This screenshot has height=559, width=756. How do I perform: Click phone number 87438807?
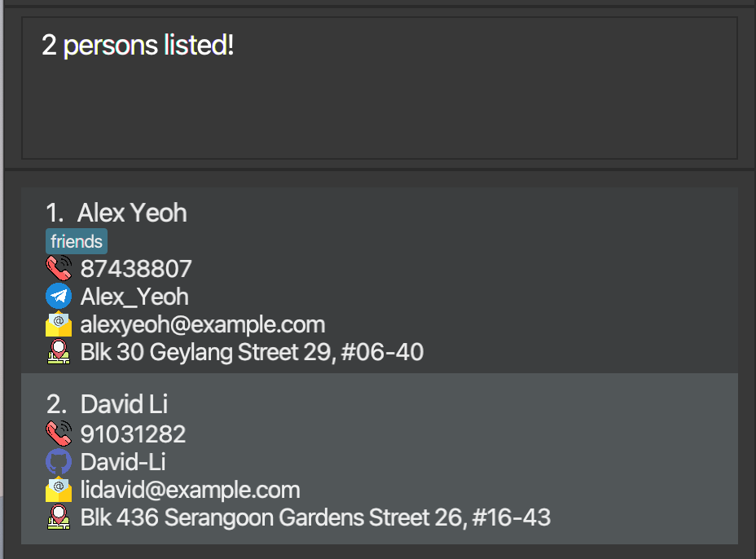[x=136, y=269]
